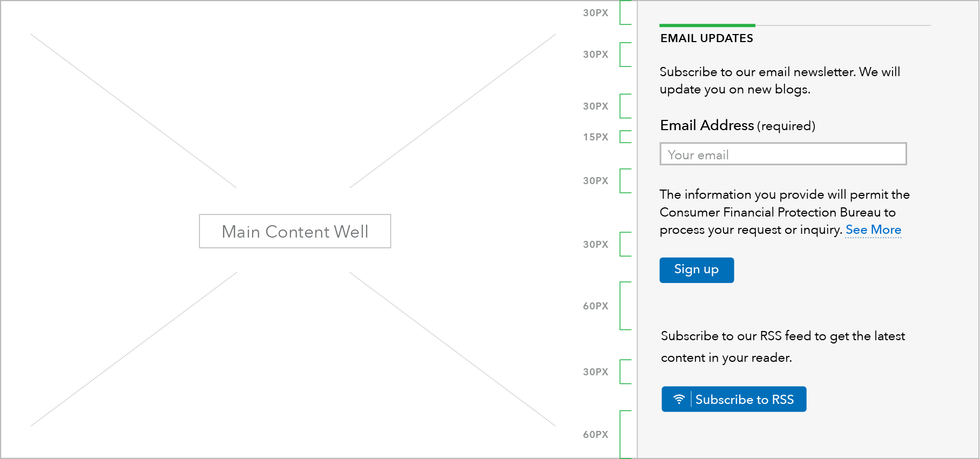Image resolution: width=980 pixels, height=459 pixels.
Task: Click the green bar above EMAIL UPDATES
Action: [707, 25]
